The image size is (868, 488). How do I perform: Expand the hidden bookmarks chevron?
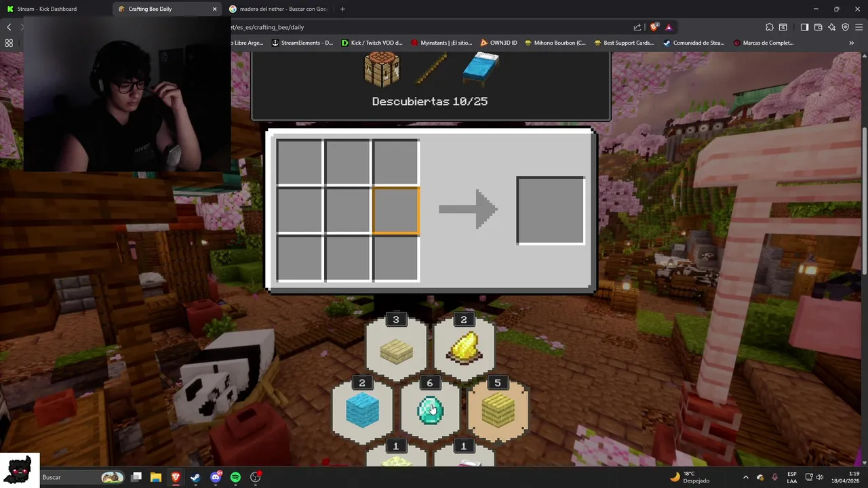click(852, 43)
